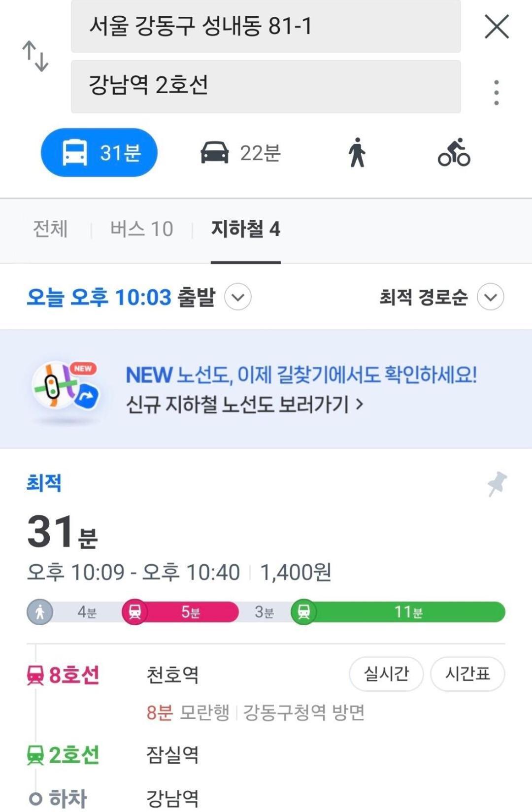This screenshot has width=532, height=812.
Task: Edit the origin field 서울 강동구 성내동 81-1
Action: pyautogui.click(x=266, y=26)
